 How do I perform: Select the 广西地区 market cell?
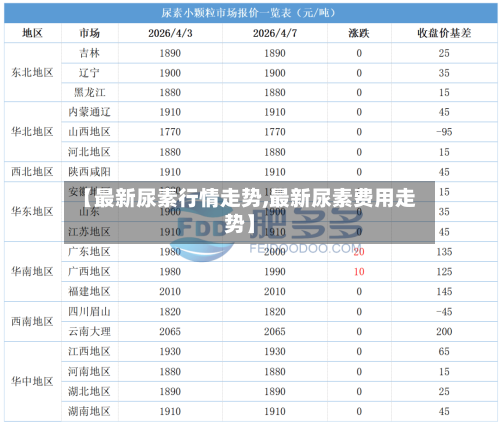coord(89,271)
